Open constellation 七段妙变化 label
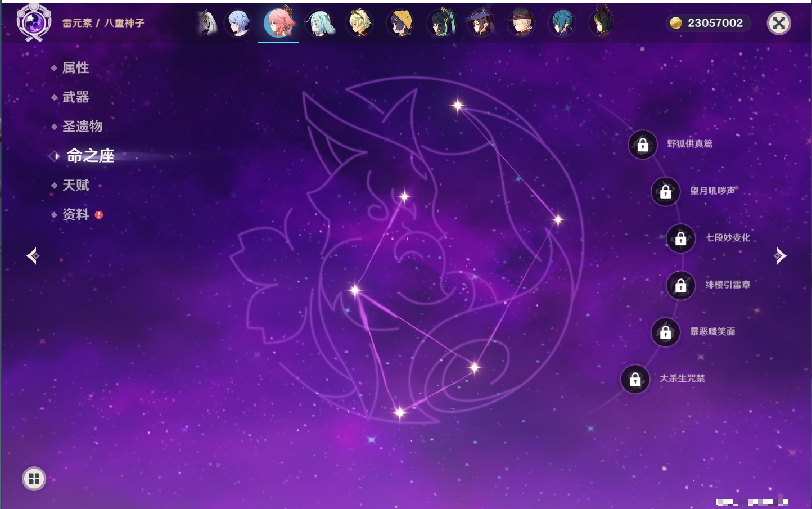This screenshot has height=509, width=812. click(728, 237)
